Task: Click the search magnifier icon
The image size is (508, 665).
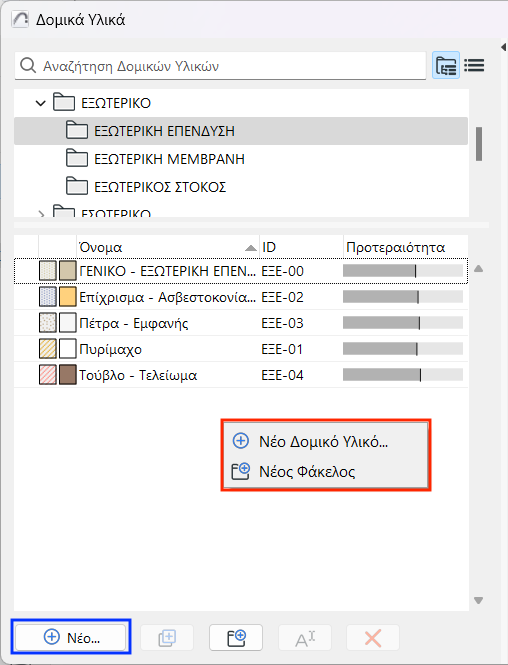Action: pos(28,66)
